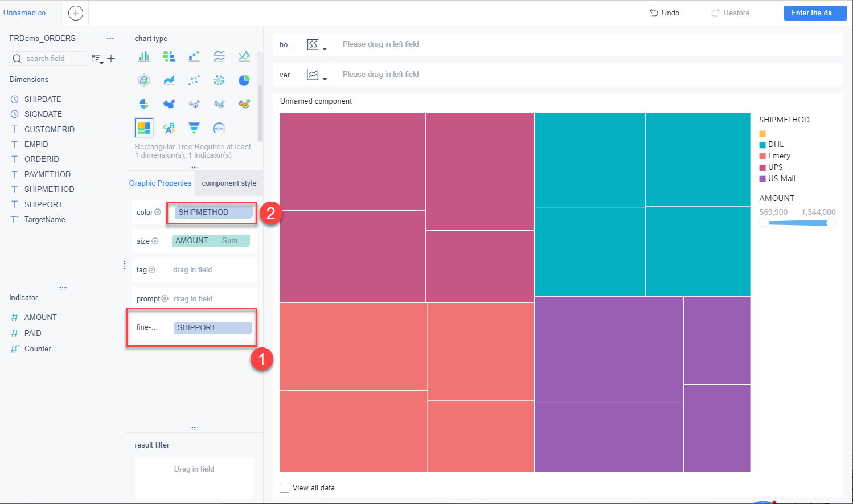Adjust the AMOUNT legend range slider
853x504 pixels.
click(797, 223)
